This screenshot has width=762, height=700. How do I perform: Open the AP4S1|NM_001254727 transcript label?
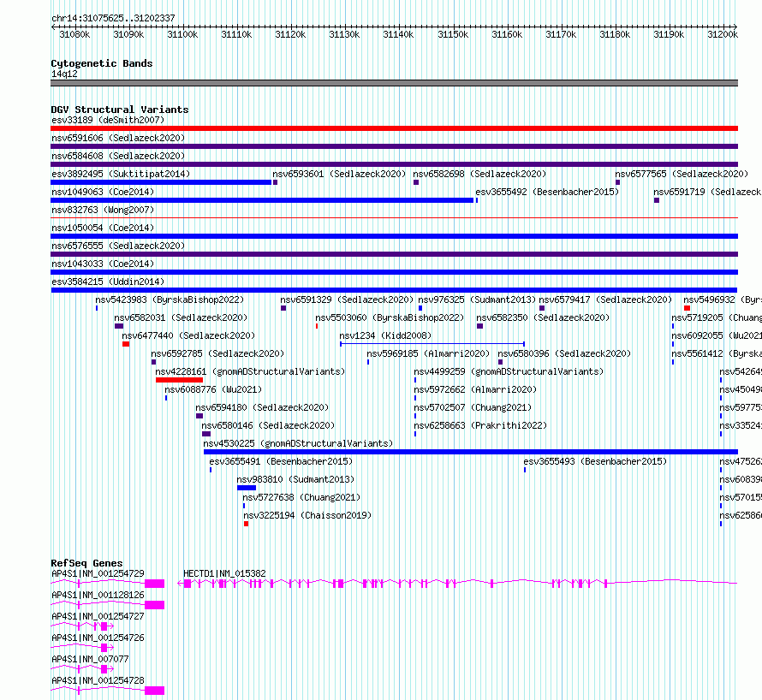98,616
